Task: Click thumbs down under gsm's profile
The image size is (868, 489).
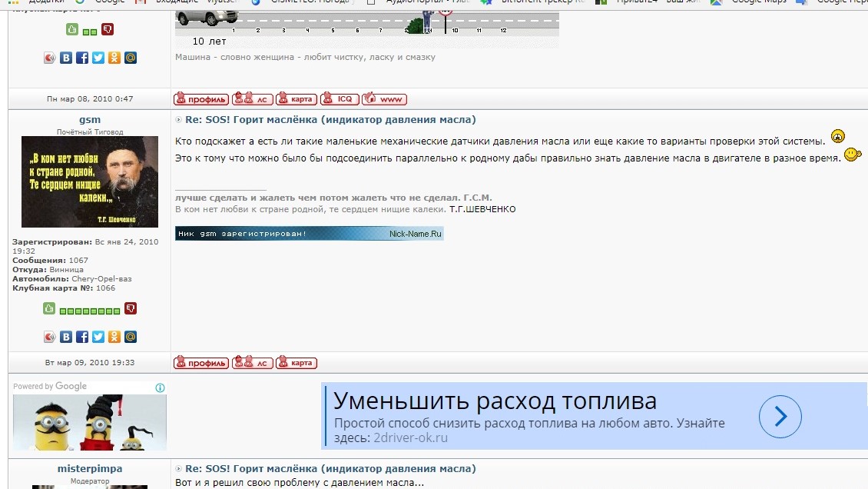Action: click(131, 308)
